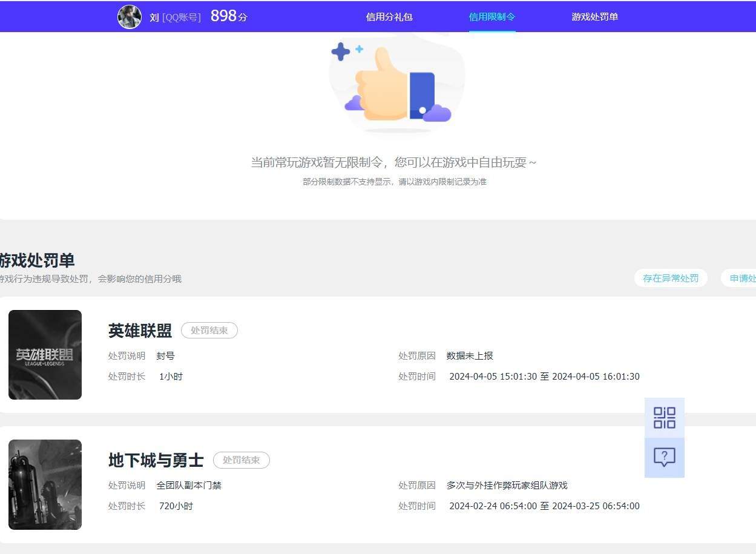Click the 处罚结束 badge next to 英雄联盟
The height and width of the screenshot is (554, 756).
(x=209, y=331)
